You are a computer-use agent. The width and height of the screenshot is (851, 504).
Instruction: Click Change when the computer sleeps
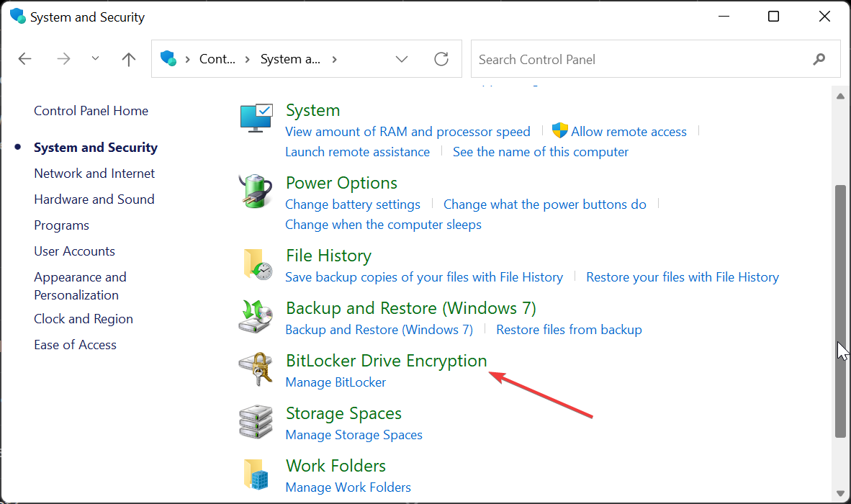[x=383, y=224]
